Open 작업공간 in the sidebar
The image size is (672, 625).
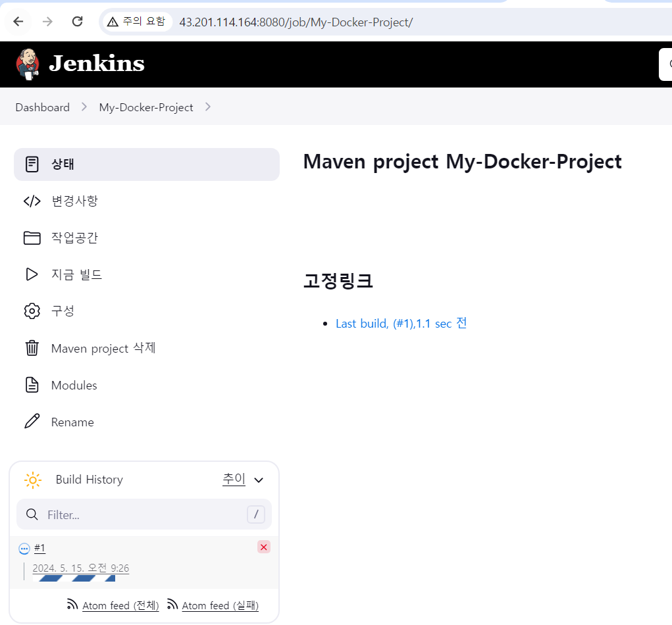tap(147, 238)
